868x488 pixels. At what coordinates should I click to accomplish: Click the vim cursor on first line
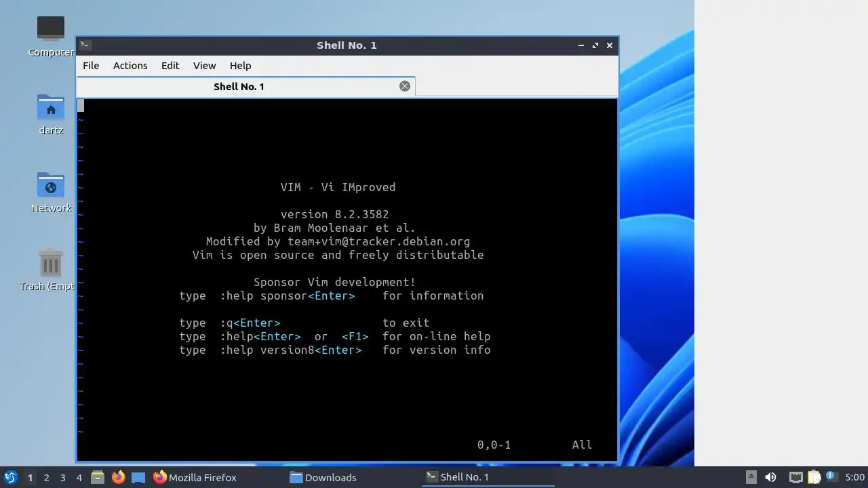pyautogui.click(x=81, y=106)
